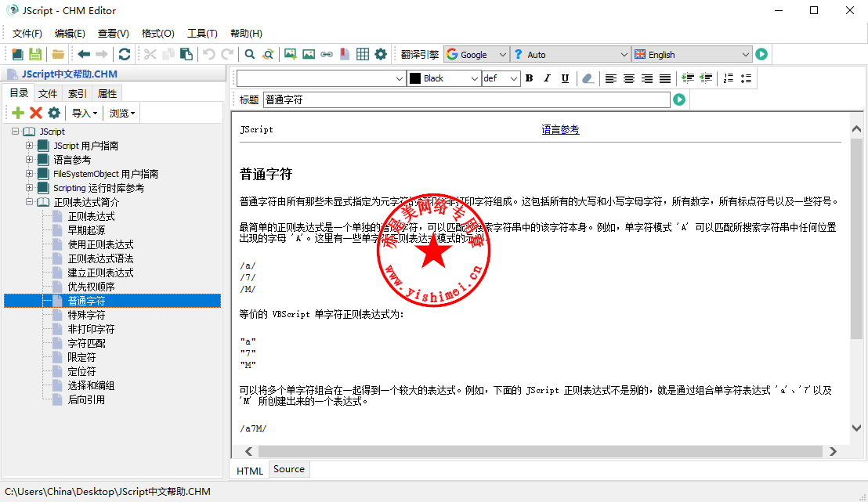Toggle bold formatting
This screenshot has height=502, width=868.
530,78
